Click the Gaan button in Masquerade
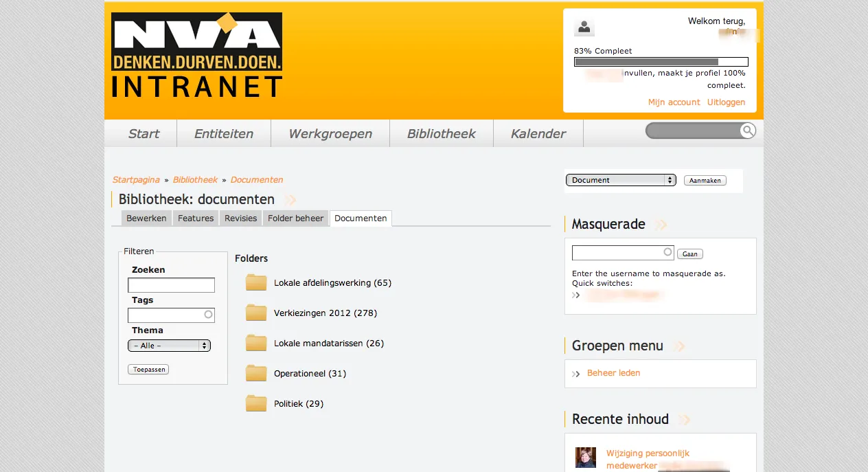 [x=690, y=254]
